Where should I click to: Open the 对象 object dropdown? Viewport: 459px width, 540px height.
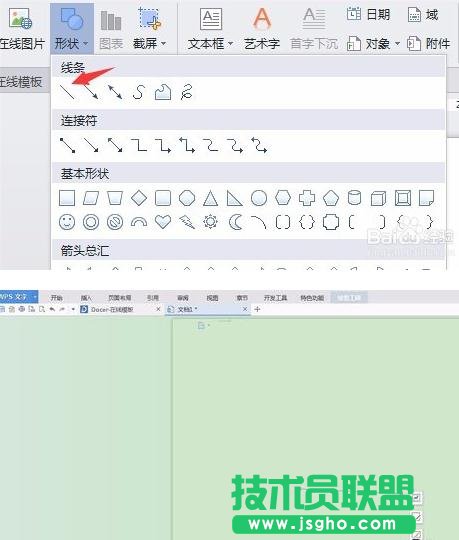[373, 44]
